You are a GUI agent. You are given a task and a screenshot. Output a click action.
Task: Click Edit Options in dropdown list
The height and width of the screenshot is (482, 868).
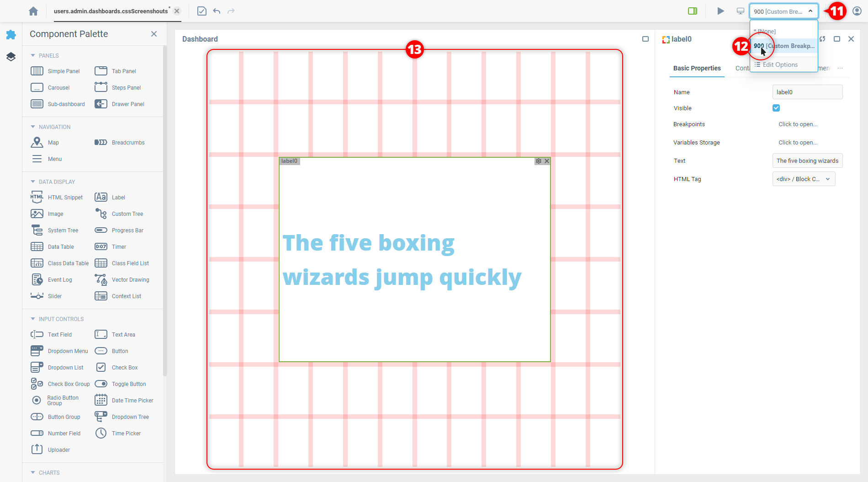tap(780, 65)
